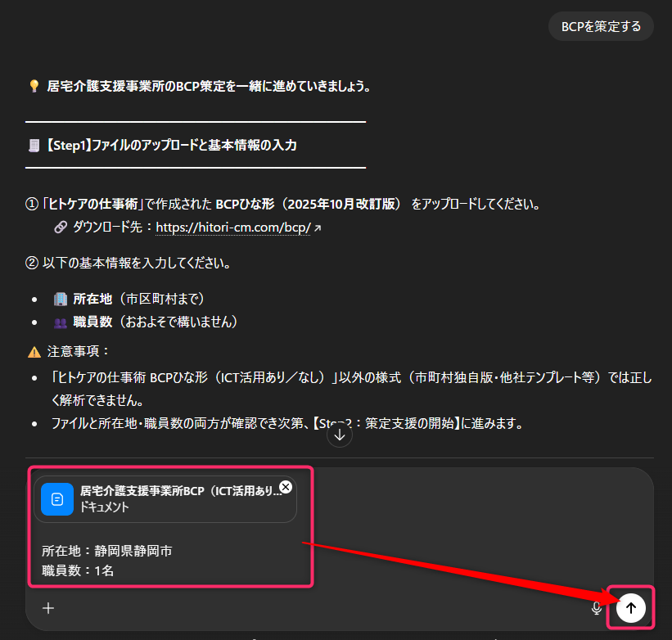Open the https://hitori-cm.com/bcp/ link

pos(232,227)
